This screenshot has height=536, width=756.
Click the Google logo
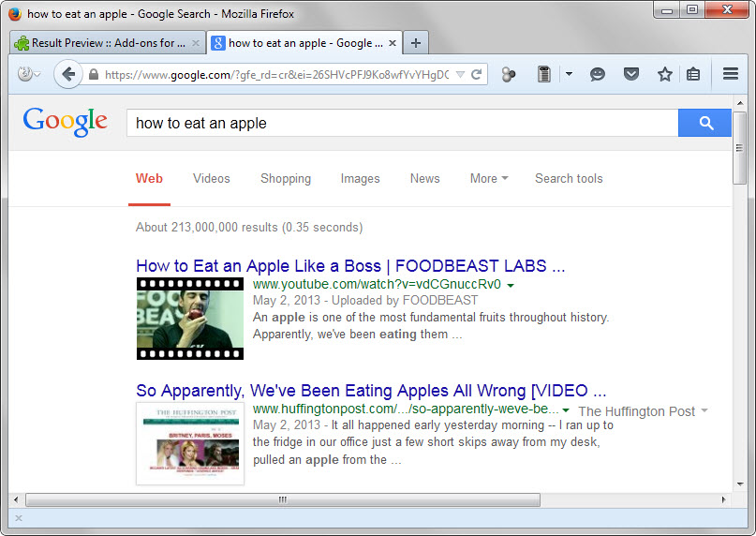pyautogui.click(x=65, y=121)
